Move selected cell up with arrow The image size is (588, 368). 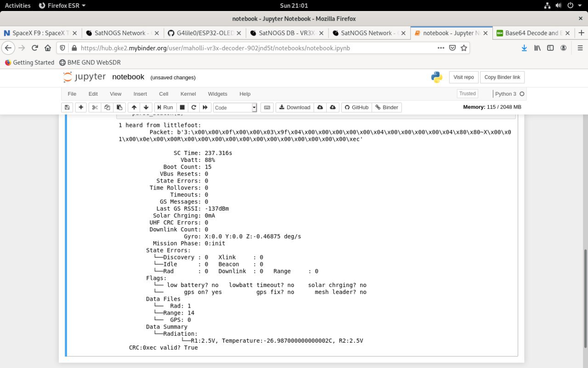click(x=134, y=107)
